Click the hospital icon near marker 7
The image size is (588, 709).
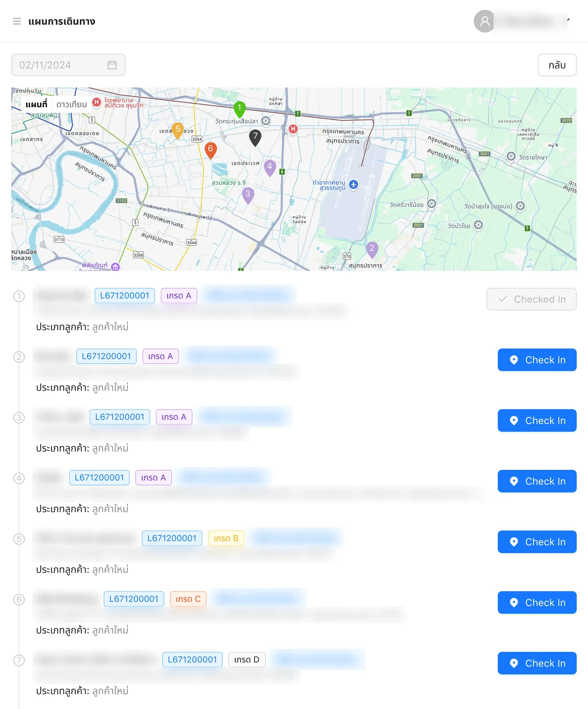pos(293,129)
